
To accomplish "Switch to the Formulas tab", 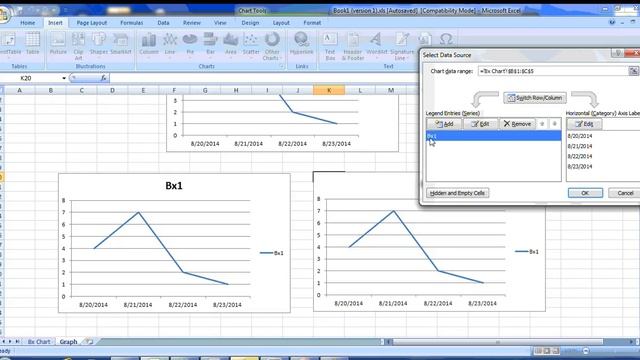I will point(131,23).
